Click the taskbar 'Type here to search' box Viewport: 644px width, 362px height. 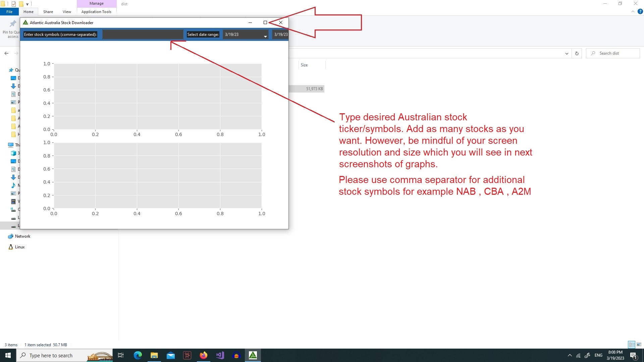[x=65, y=355]
